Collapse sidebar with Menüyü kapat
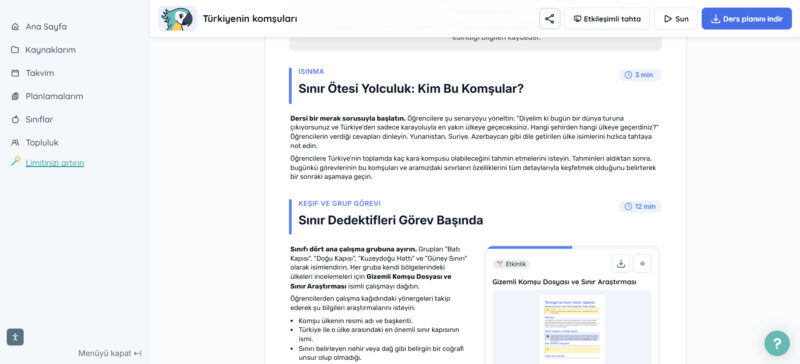800x364 pixels. coord(110,353)
